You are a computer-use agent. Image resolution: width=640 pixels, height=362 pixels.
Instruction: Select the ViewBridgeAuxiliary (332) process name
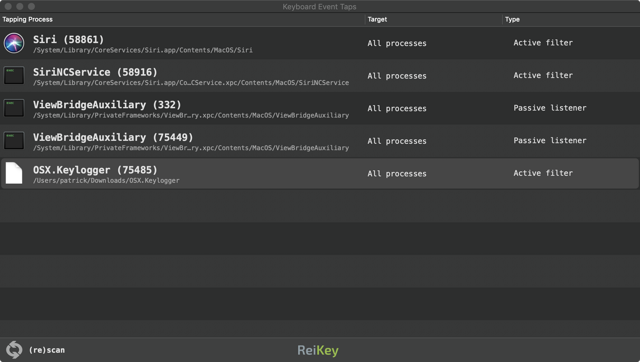tap(107, 105)
